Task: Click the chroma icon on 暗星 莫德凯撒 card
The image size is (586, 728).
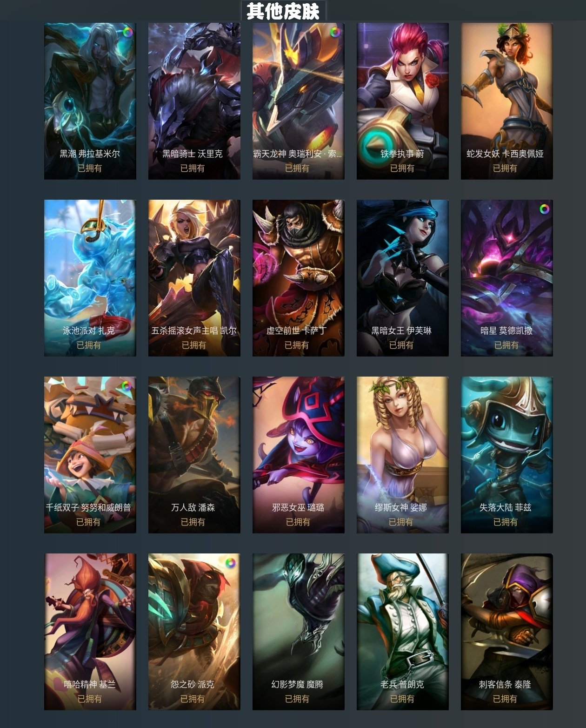Action: (x=544, y=209)
